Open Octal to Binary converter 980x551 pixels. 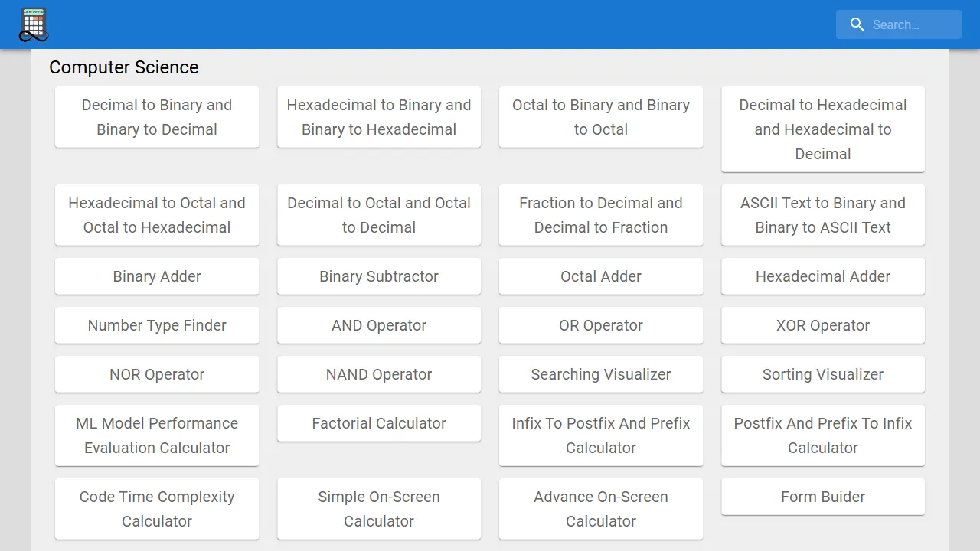[601, 117]
